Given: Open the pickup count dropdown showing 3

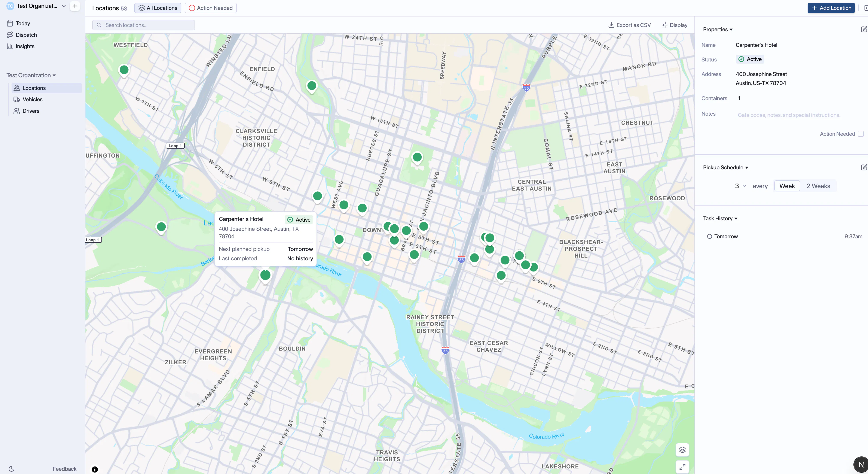Looking at the screenshot, I should 740,186.
